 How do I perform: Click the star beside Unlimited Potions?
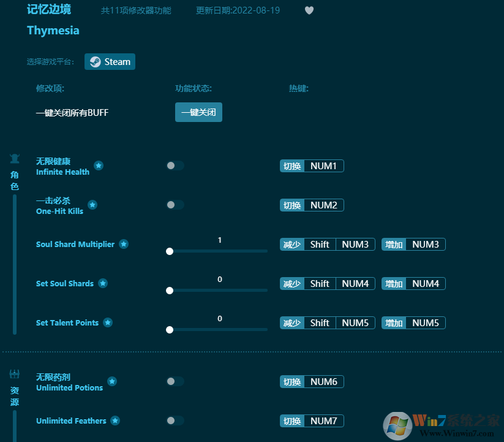pyautogui.click(x=112, y=381)
